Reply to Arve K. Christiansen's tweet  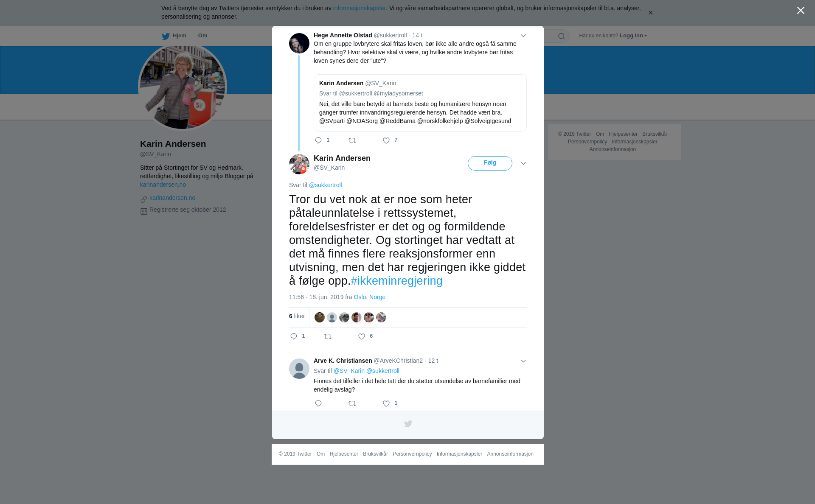(318, 403)
